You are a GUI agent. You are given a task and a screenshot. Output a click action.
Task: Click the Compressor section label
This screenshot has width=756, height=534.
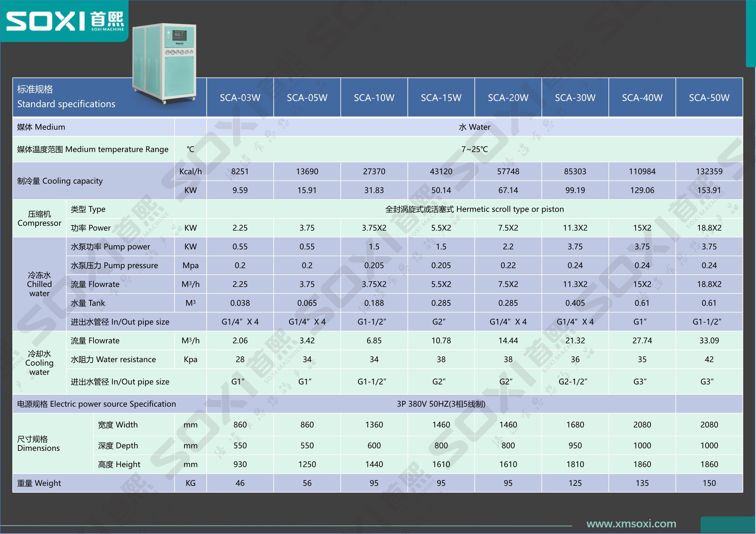[x=39, y=218]
